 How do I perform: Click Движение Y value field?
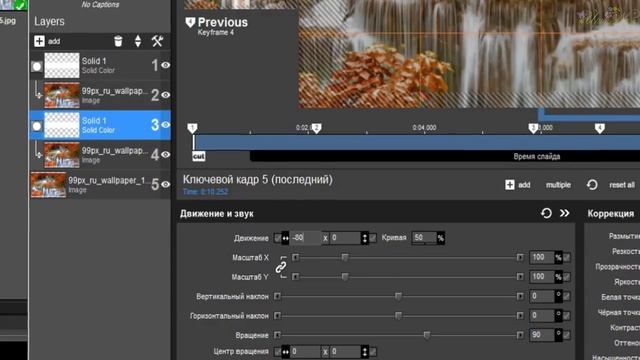pos(345,238)
